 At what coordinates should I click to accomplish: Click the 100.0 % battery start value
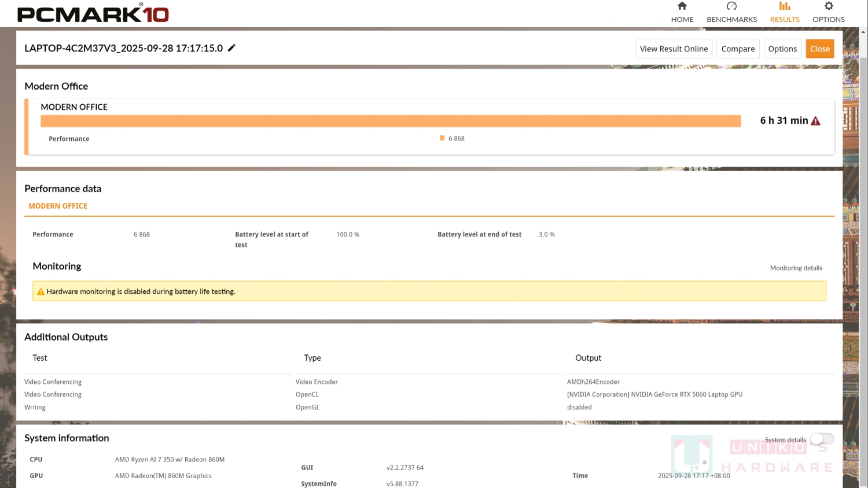pyautogui.click(x=348, y=235)
